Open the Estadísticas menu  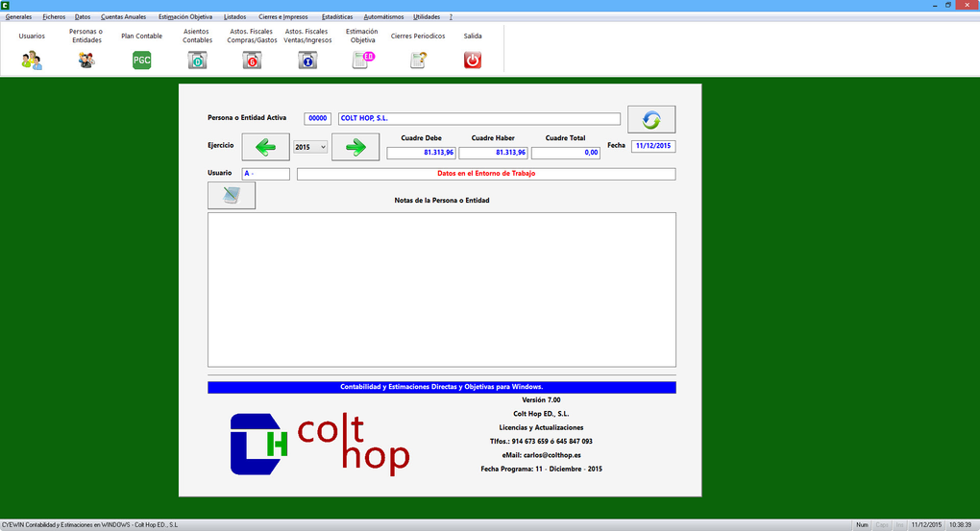coord(337,17)
